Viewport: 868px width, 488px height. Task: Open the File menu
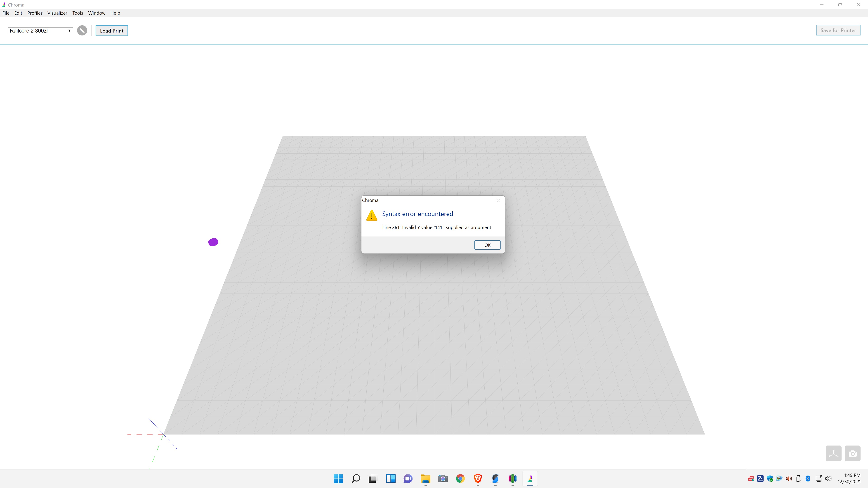(x=6, y=13)
